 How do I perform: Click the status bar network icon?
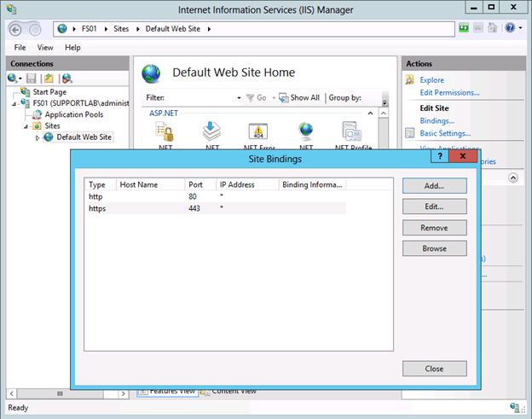515,407
